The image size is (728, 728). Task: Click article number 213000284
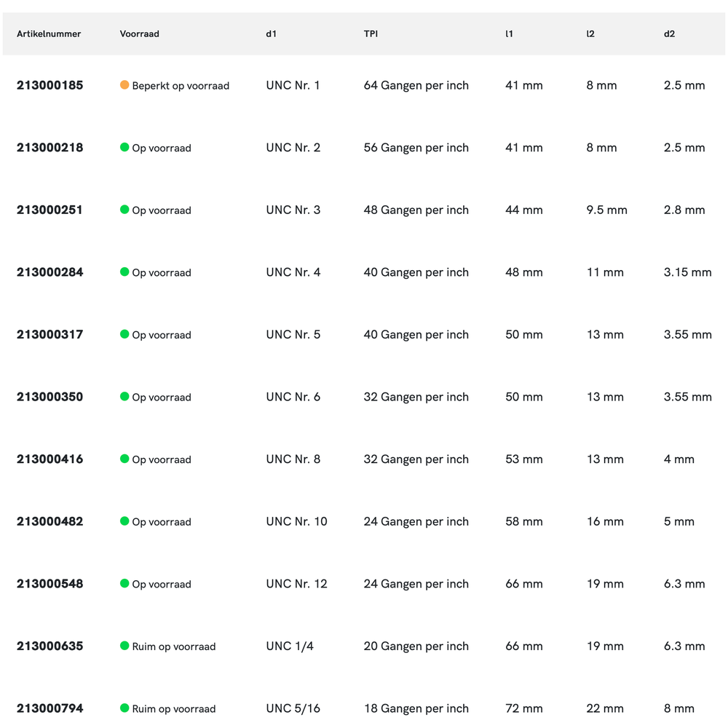coord(50,272)
